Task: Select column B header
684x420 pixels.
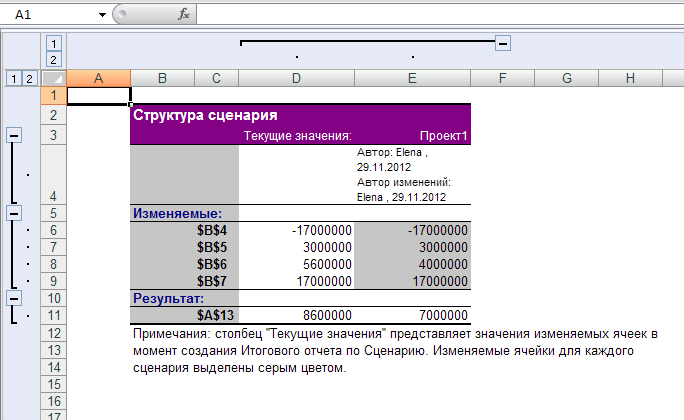Action: tap(162, 79)
